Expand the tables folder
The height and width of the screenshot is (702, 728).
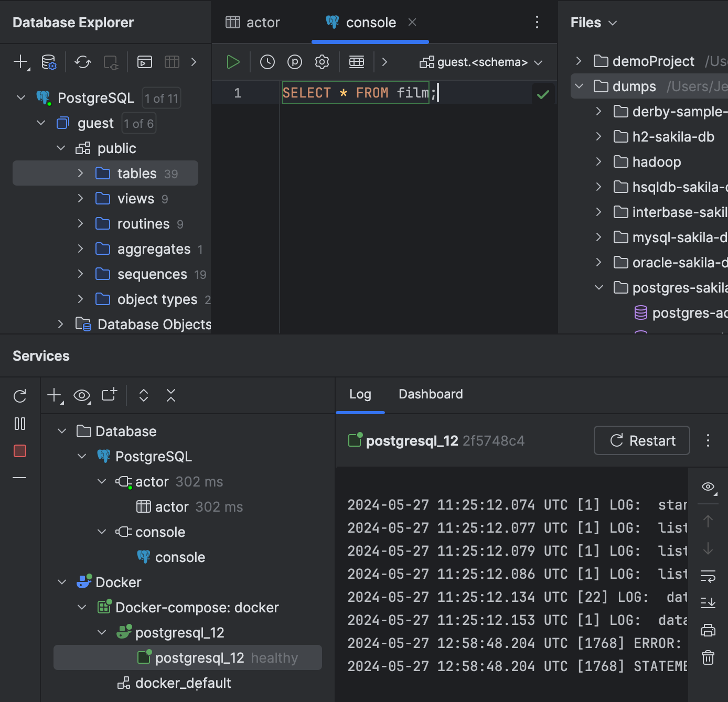point(80,173)
